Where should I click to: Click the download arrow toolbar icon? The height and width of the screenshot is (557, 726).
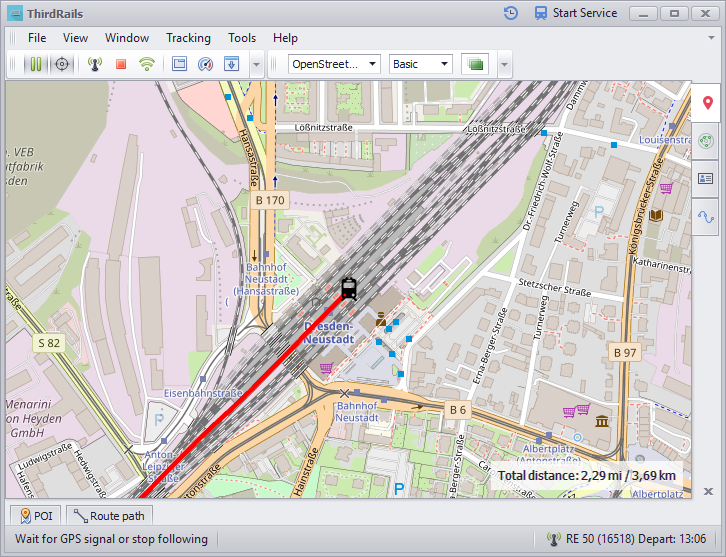click(232, 64)
